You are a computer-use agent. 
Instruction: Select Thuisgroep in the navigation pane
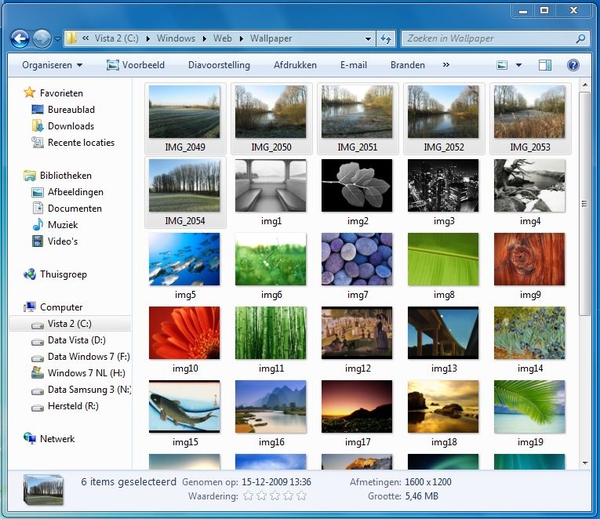tap(63, 274)
